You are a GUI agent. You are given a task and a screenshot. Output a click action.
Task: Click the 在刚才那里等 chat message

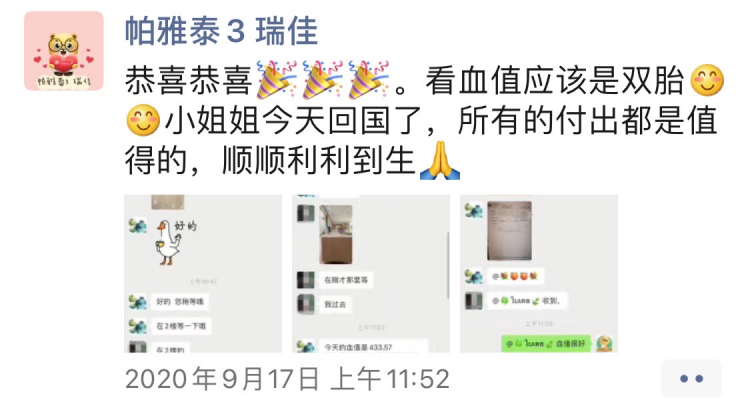pyautogui.click(x=346, y=280)
